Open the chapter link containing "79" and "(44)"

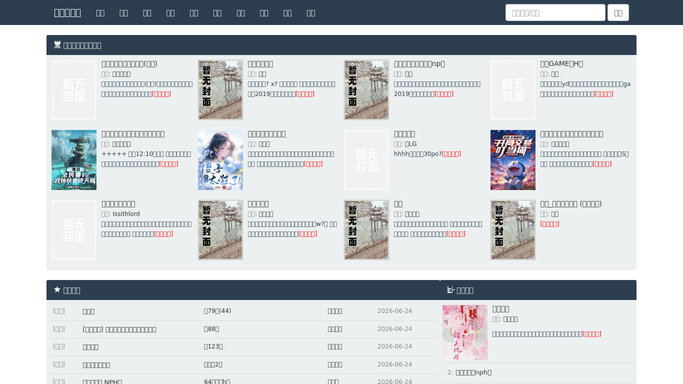tap(217, 311)
